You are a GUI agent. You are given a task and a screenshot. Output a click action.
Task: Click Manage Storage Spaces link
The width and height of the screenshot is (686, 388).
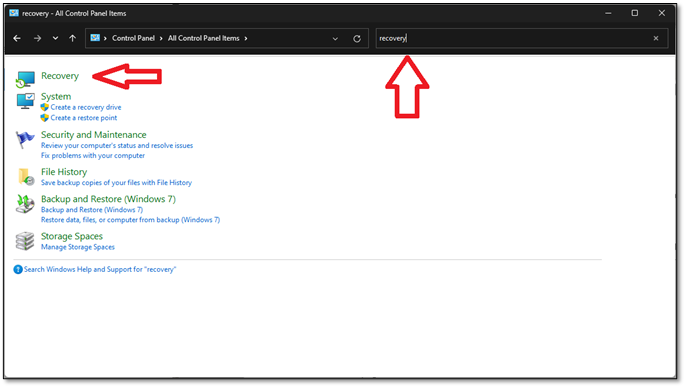click(78, 247)
